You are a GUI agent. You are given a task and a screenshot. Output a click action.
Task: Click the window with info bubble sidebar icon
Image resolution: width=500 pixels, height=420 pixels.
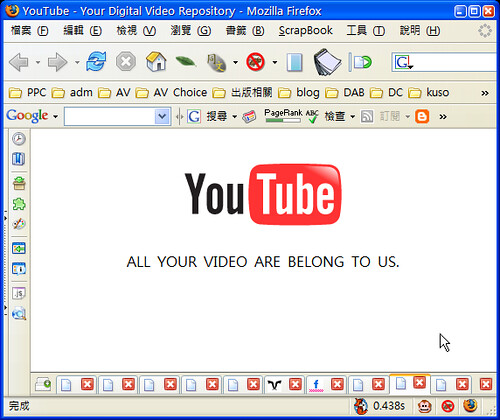[19, 268]
